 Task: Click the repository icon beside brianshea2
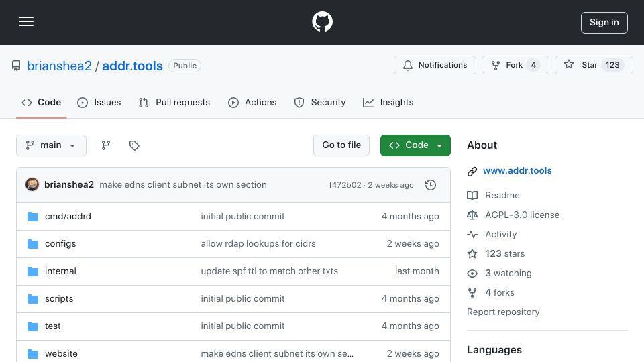click(x=16, y=66)
